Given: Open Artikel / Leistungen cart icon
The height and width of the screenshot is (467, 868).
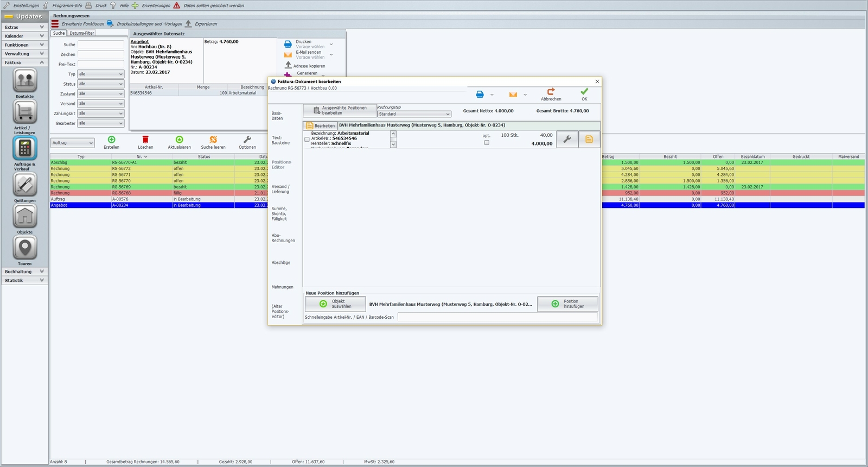Looking at the screenshot, I should tap(24, 112).
